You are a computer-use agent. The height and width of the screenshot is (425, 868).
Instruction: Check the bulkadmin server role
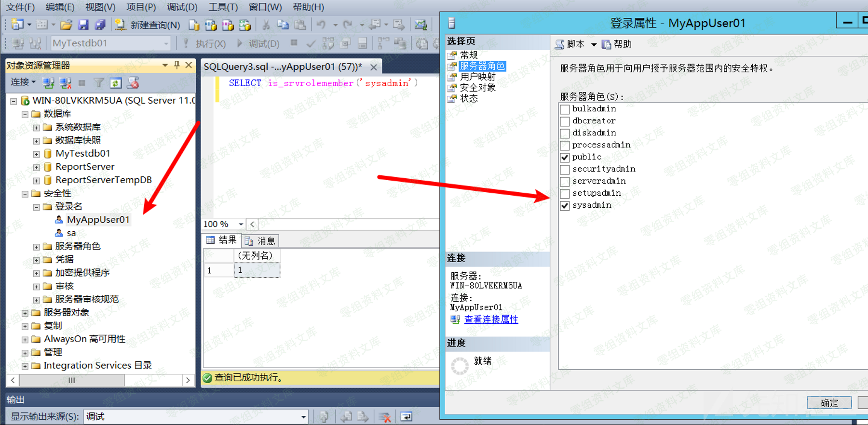click(565, 109)
